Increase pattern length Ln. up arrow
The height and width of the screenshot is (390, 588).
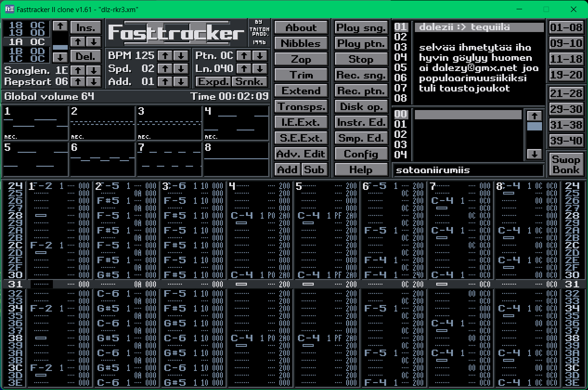(x=245, y=68)
